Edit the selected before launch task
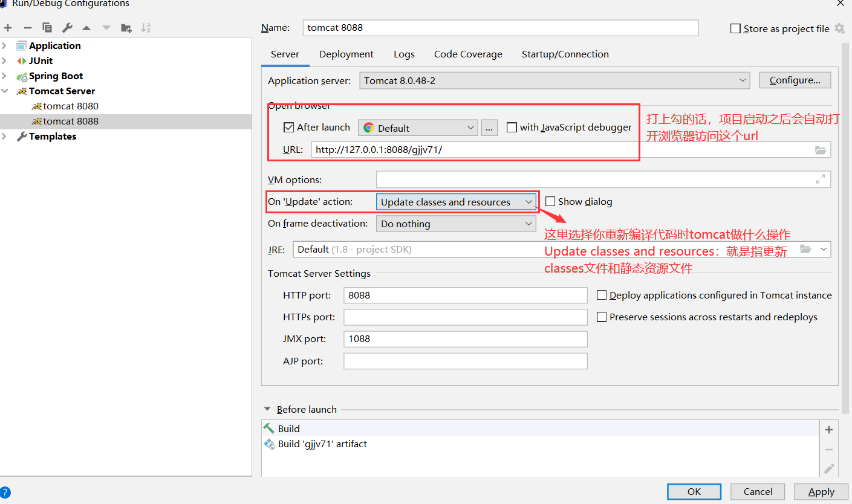The width and height of the screenshot is (852, 504). (829, 468)
